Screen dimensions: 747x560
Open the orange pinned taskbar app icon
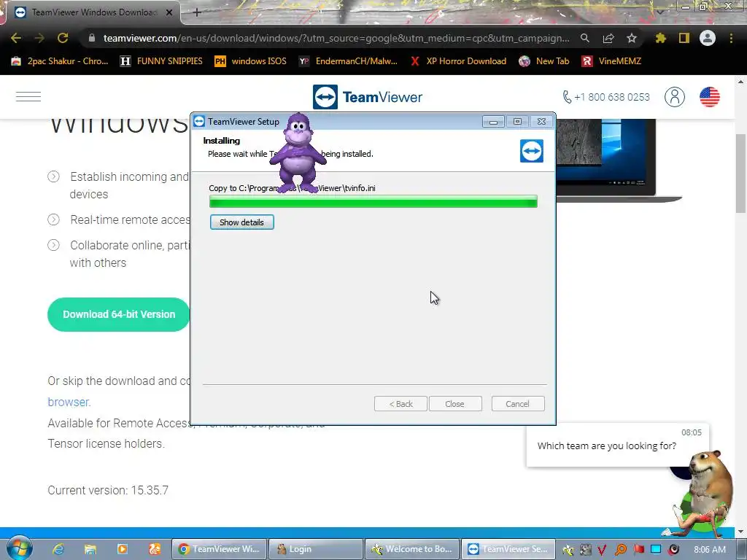coord(155,549)
